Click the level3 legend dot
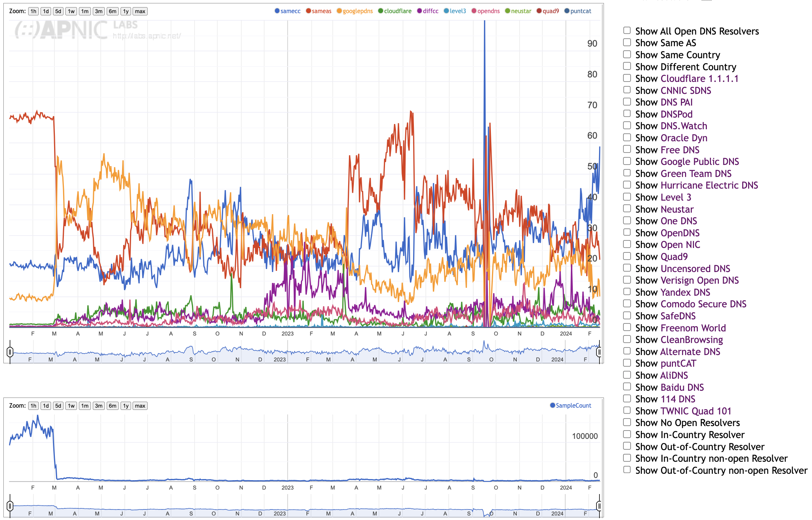Viewport: 812px width, 520px height. pyautogui.click(x=446, y=11)
